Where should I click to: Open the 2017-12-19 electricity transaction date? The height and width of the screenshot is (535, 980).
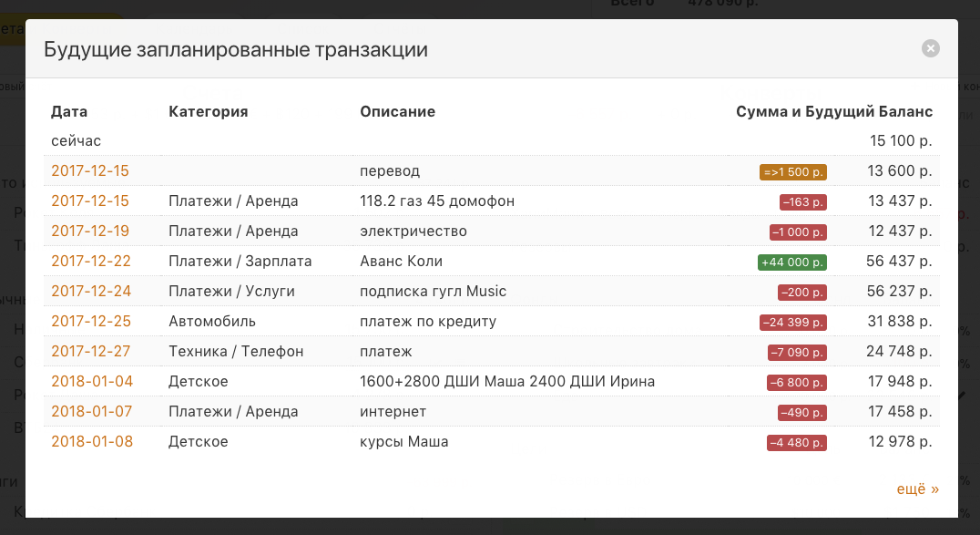coord(90,231)
